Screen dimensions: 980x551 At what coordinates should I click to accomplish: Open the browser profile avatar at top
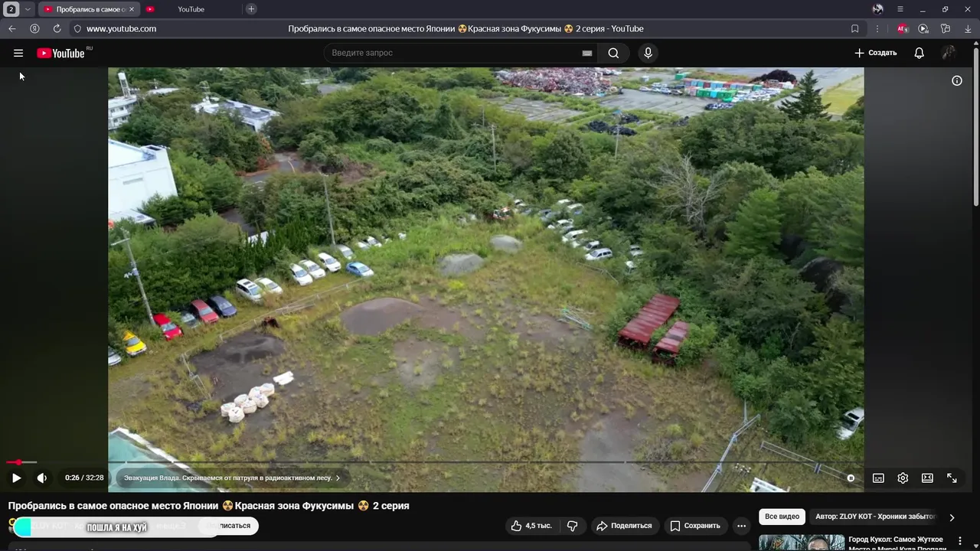coord(877,9)
